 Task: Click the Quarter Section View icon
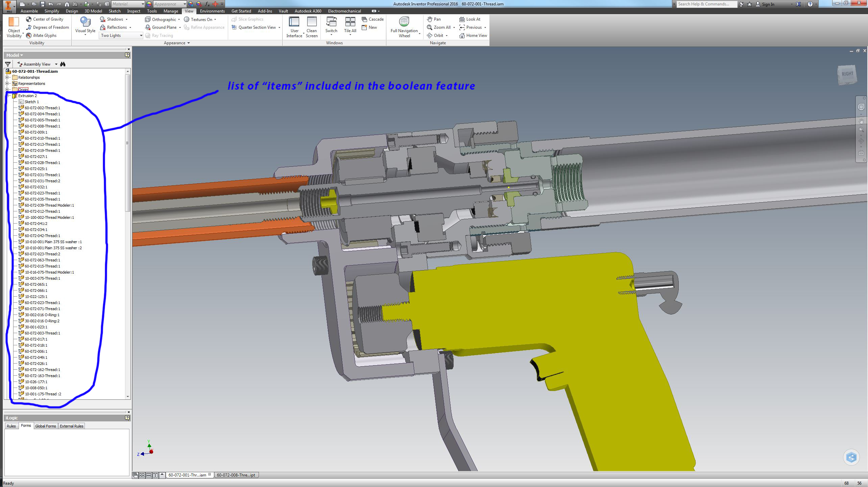pyautogui.click(x=234, y=27)
